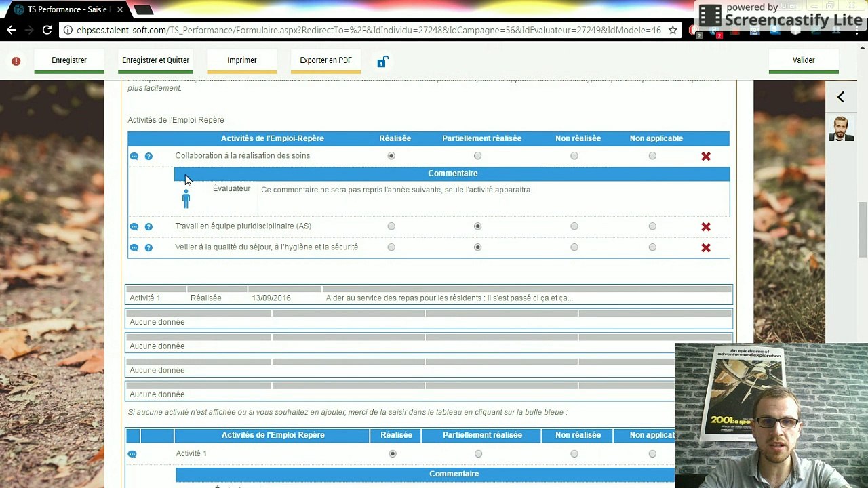Select Réalisée for Collaboration à la réalisation des soins

tap(391, 156)
